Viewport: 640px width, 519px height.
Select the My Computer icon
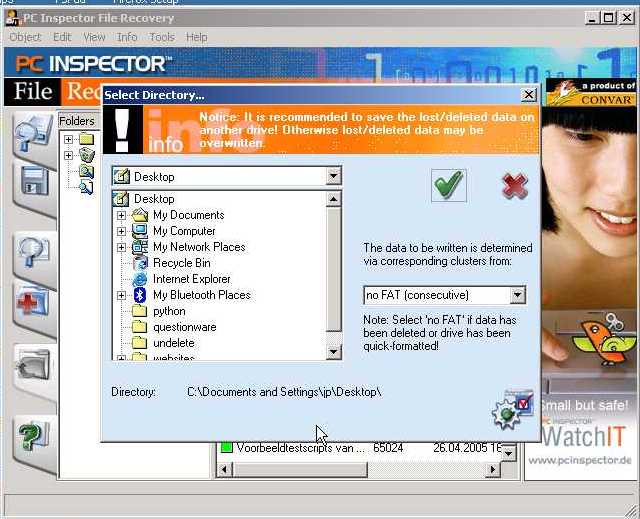[x=140, y=231]
